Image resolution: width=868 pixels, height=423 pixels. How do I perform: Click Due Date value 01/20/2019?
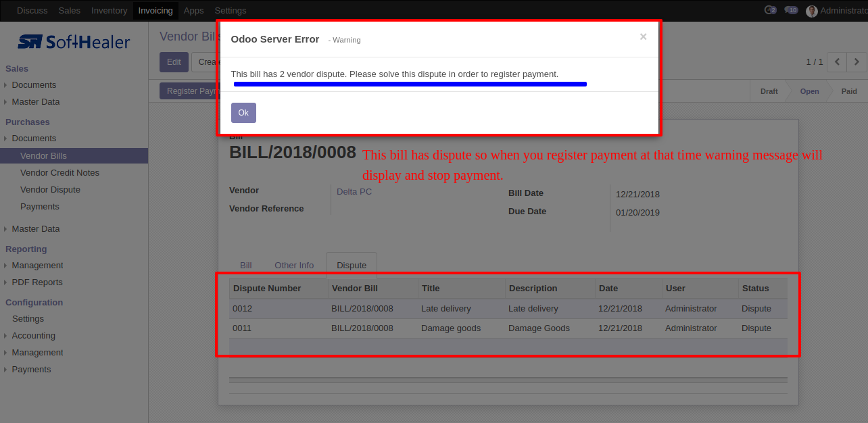637,213
